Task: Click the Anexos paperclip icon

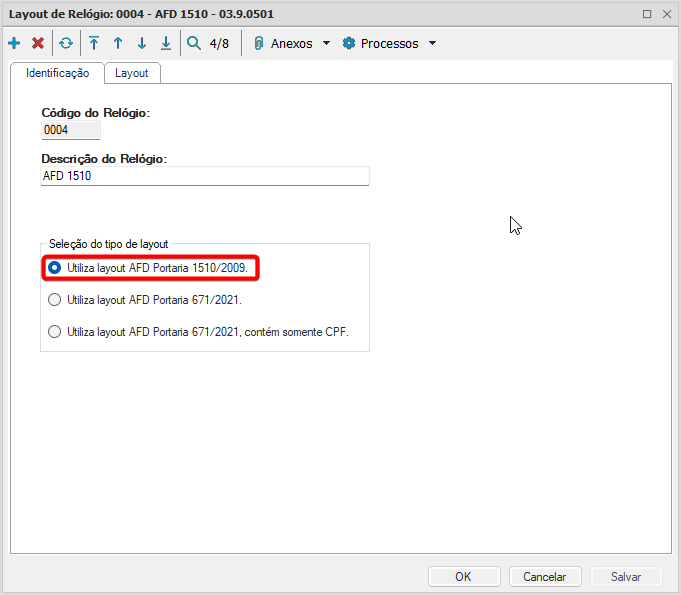Action: pyautogui.click(x=258, y=43)
